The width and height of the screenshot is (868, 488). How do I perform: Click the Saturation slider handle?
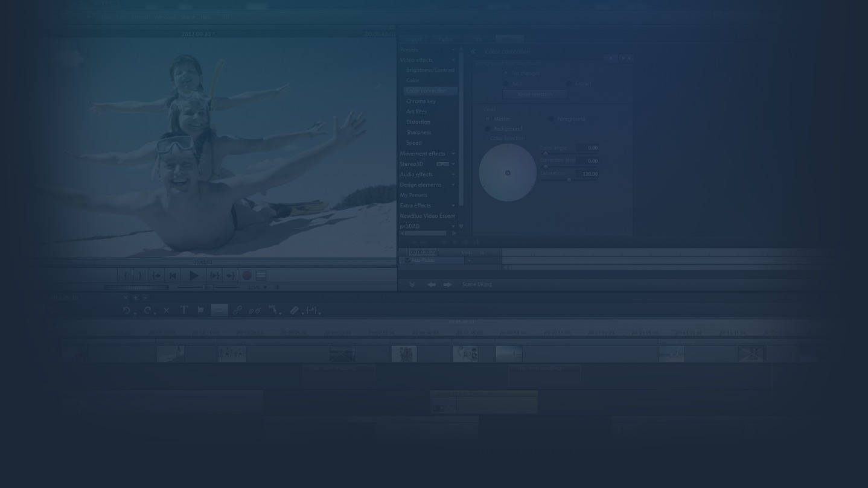point(569,180)
